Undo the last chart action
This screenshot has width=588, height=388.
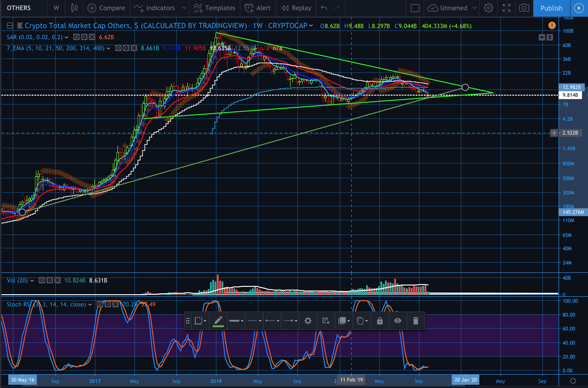coord(324,8)
